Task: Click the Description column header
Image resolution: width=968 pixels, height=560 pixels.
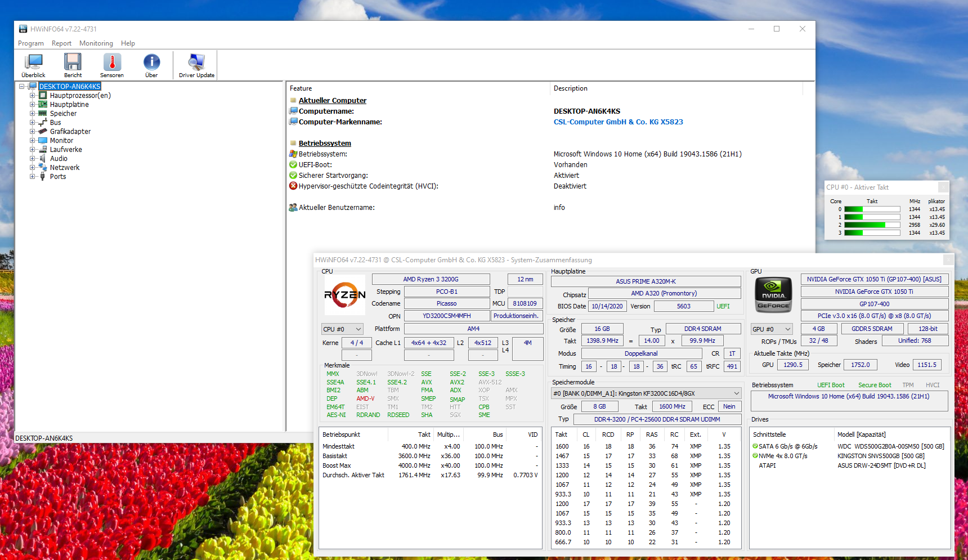Action: pos(676,88)
